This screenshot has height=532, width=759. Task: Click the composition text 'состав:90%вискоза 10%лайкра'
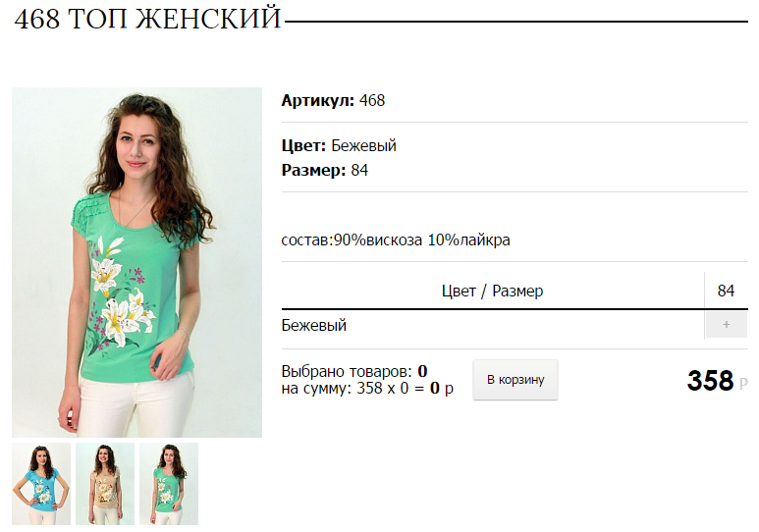[396, 240]
